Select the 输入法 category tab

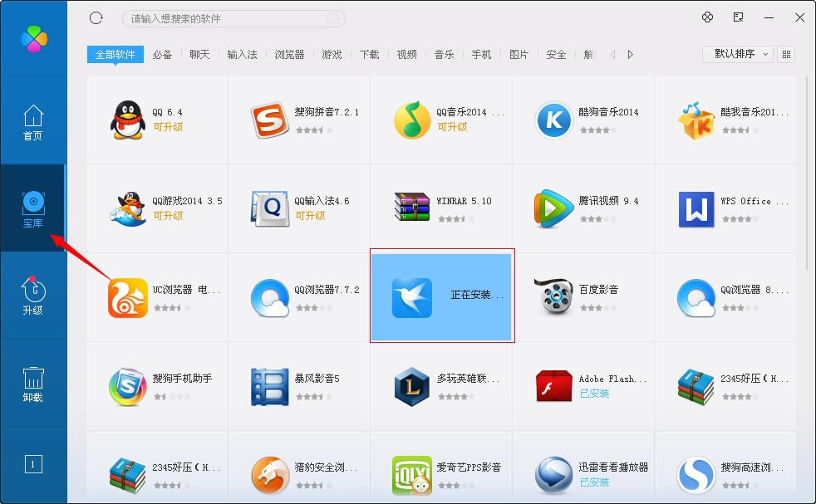pos(242,54)
